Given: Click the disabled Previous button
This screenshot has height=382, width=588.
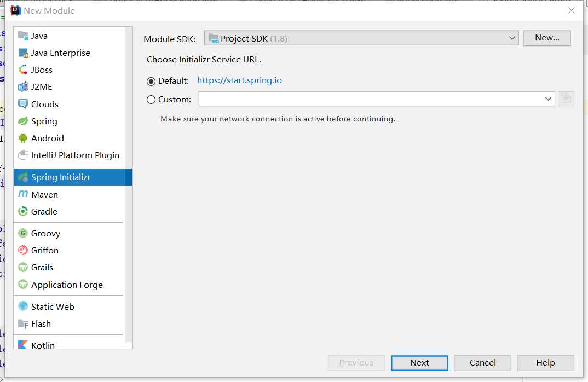Looking at the screenshot, I should (x=356, y=363).
